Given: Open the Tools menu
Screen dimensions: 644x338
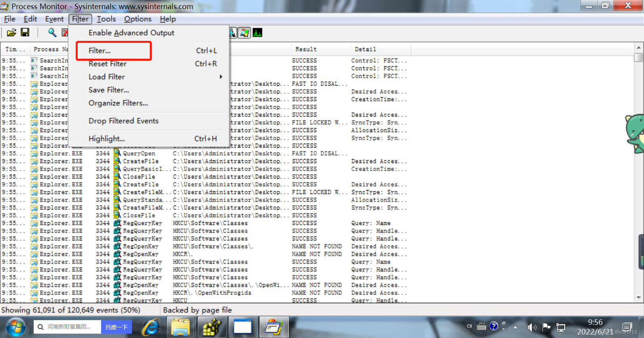Looking at the screenshot, I should [106, 19].
